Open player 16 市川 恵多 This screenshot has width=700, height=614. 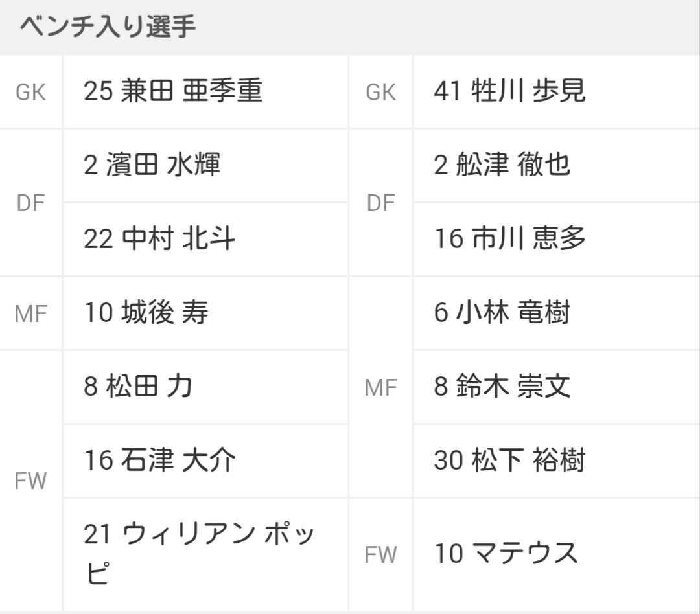click(x=557, y=240)
